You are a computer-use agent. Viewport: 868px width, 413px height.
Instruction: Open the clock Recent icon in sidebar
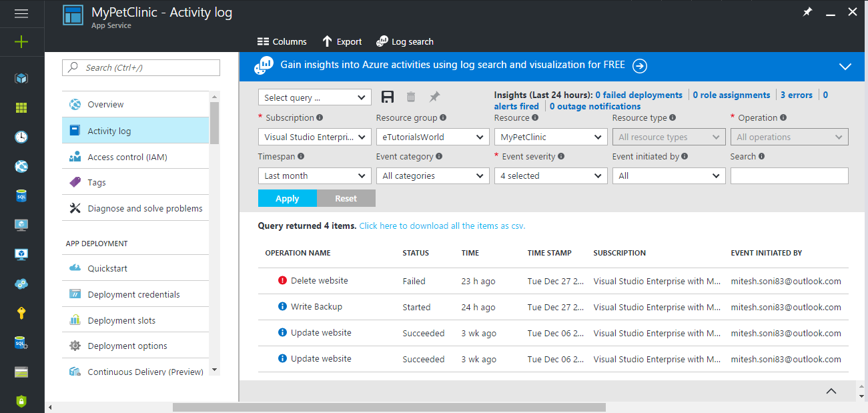[21, 137]
